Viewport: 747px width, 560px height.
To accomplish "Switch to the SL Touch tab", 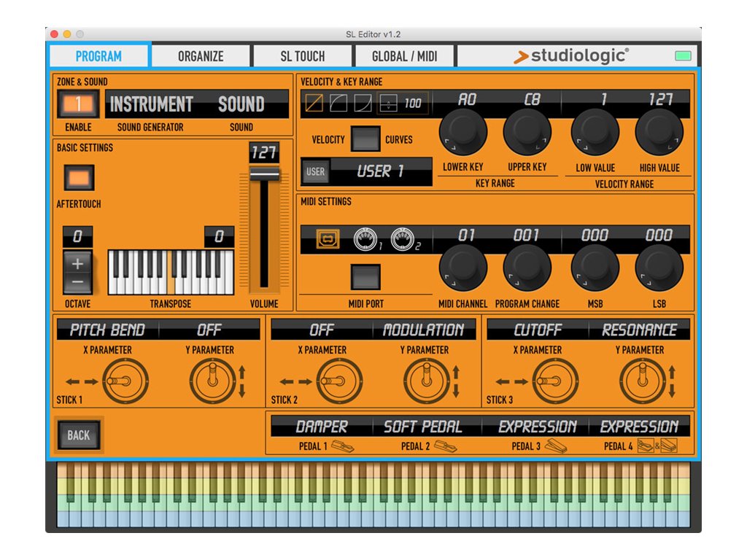I will click(303, 56).
